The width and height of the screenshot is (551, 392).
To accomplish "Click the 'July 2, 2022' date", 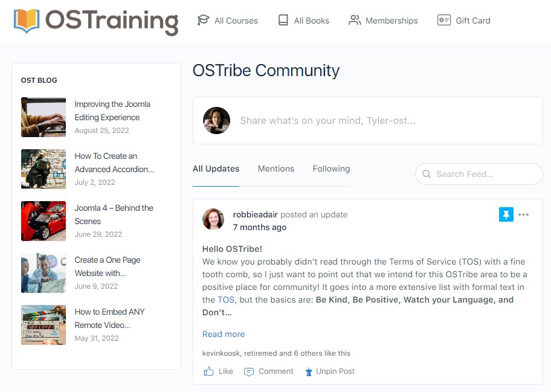I will click(x=94, y=182).
